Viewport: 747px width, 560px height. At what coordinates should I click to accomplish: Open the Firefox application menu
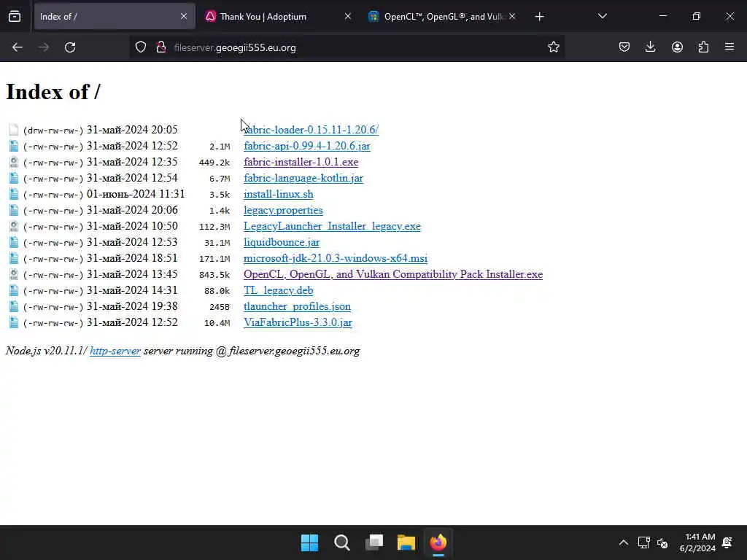729,47
